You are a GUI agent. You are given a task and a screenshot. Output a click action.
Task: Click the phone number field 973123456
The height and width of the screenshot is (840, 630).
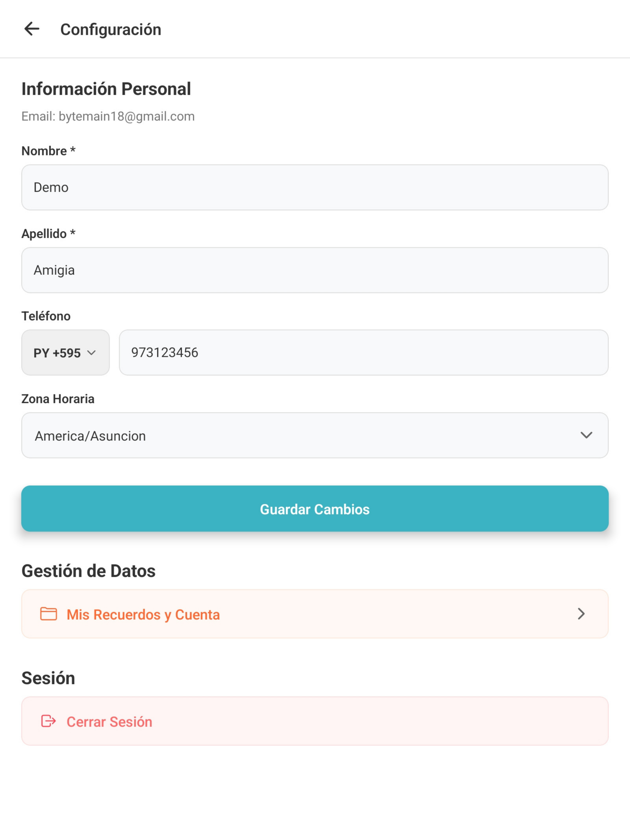tap(364, 353)
